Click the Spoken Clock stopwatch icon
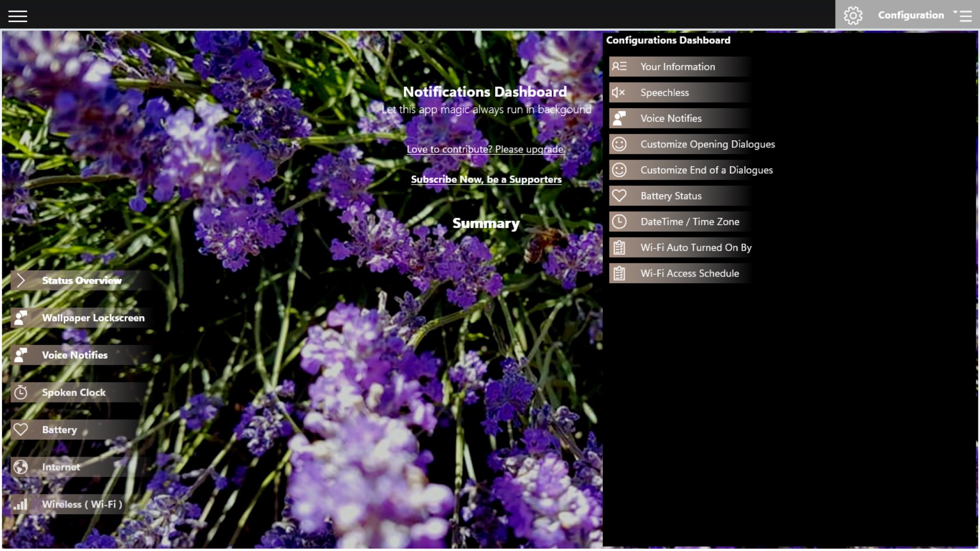The height and width of the screenshot is (551, 980). coord(20,392)
